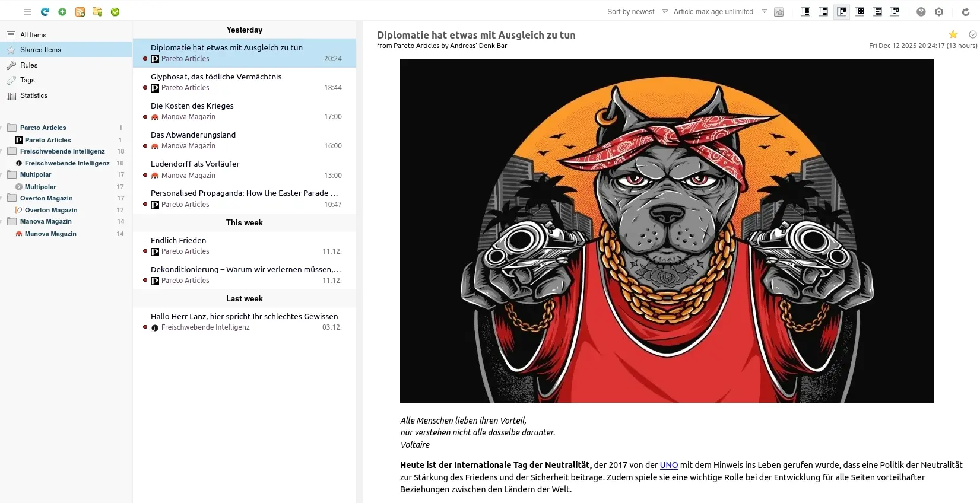The image size is (980, 503).
Task: Open settings via the gear icon
Action: [938, 12]
